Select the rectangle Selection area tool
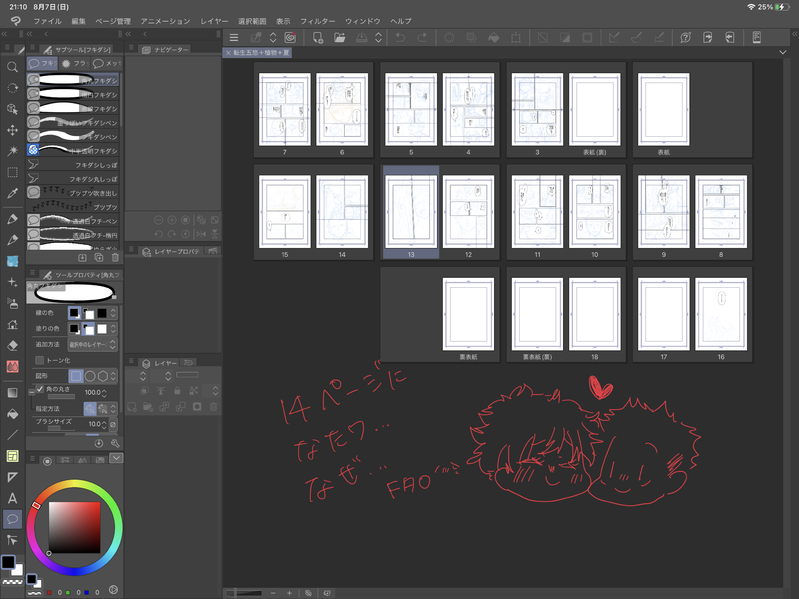This screenshot has height=599, width=799. (x=12, y=172)
